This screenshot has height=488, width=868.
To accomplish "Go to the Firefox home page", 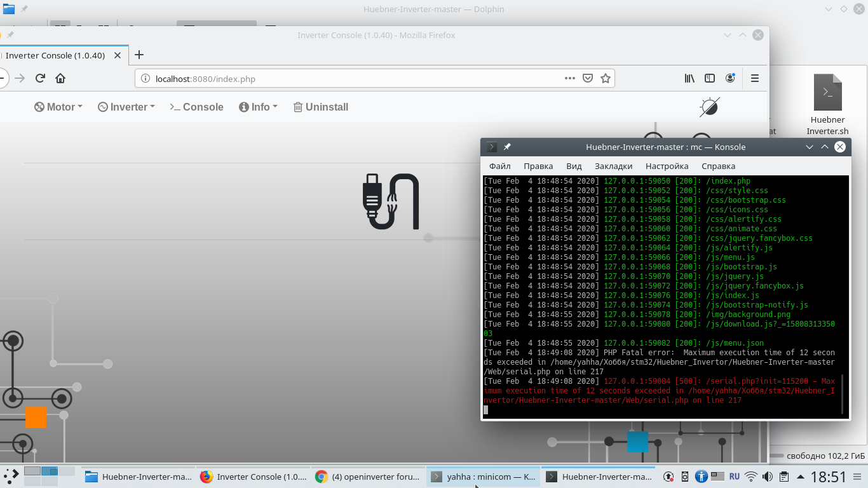I will click(x=60, y=78).
